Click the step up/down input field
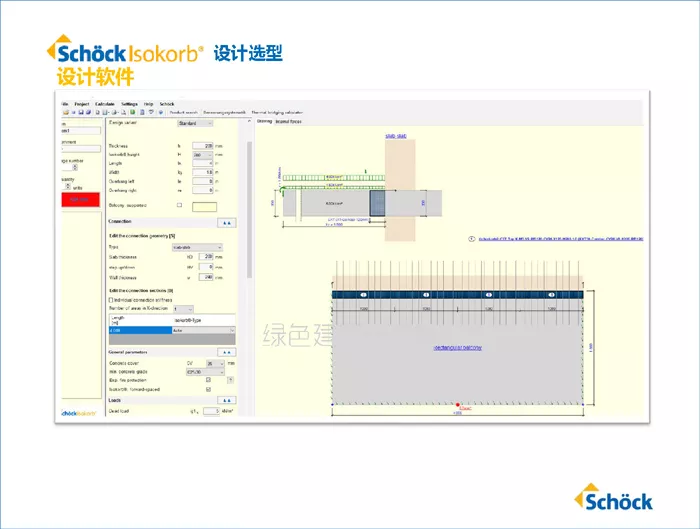The height and width of the screenshot is (529, 700). pyautogui.click(x=206, y=267)
